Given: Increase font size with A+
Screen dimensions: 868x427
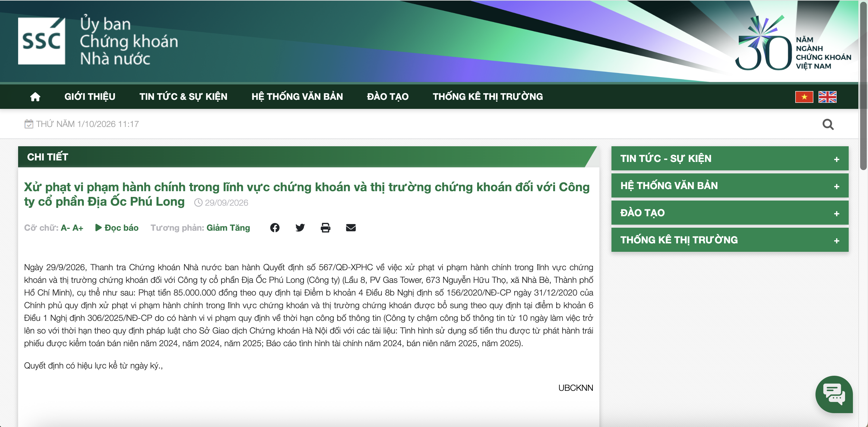Looking at the screenshot, I should (78, 228).
